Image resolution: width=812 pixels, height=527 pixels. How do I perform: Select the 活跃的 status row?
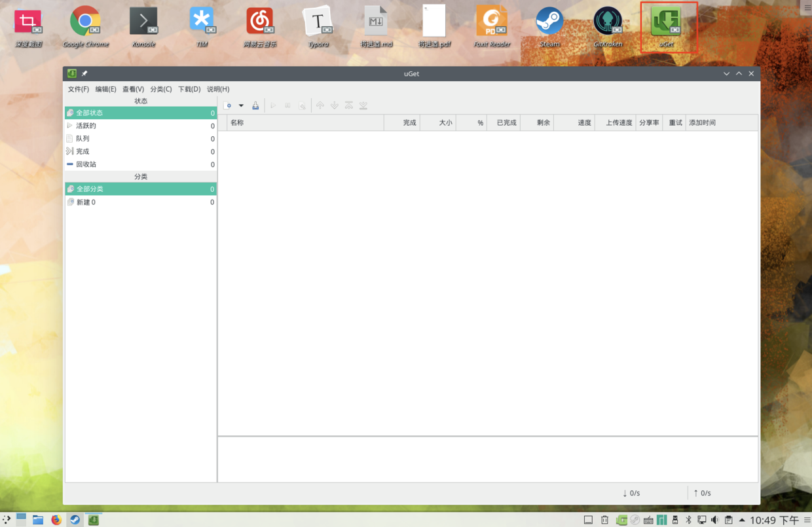(141, 126)
